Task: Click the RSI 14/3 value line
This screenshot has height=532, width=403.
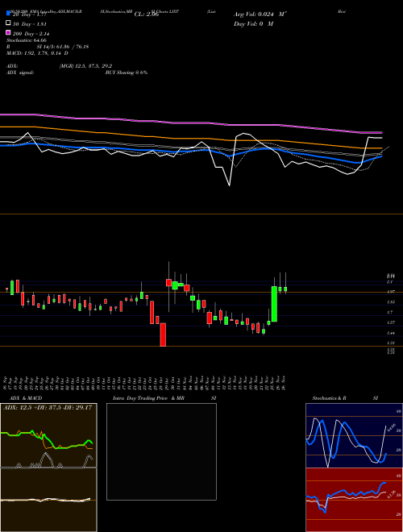Action: [48, 47]
